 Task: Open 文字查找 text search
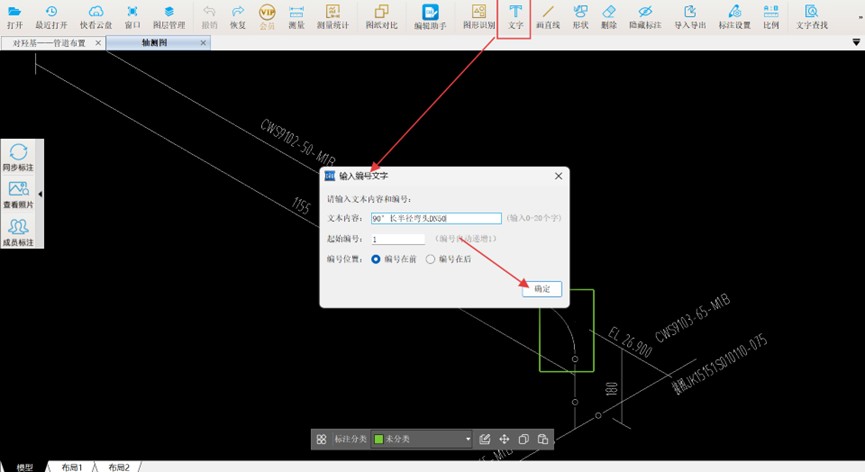[x=811, y=17]
